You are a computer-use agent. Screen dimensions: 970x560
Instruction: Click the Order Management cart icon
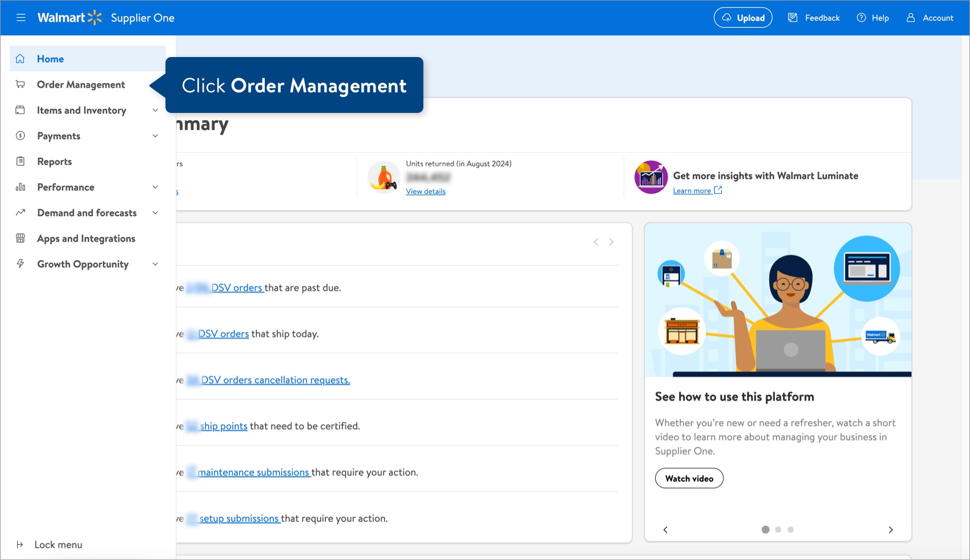coord(20,84)
